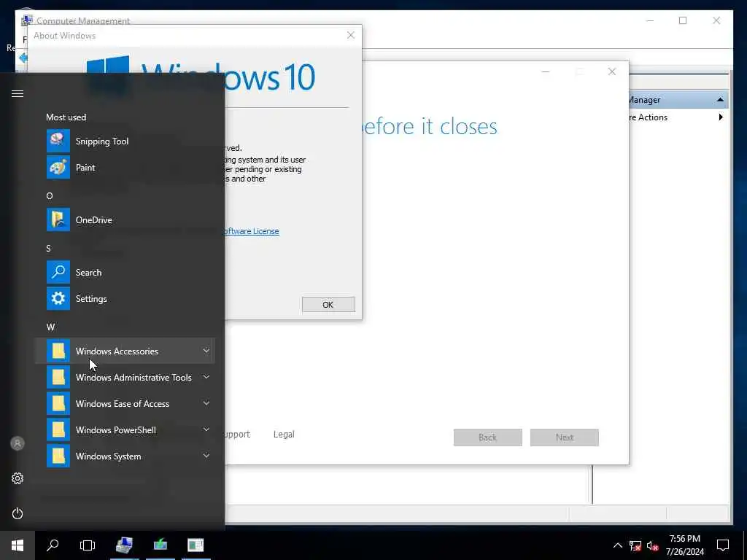The image size is (747, 560).
Task: Switch to Computer Management taskbar icon
Action: (x=124, y=545)
